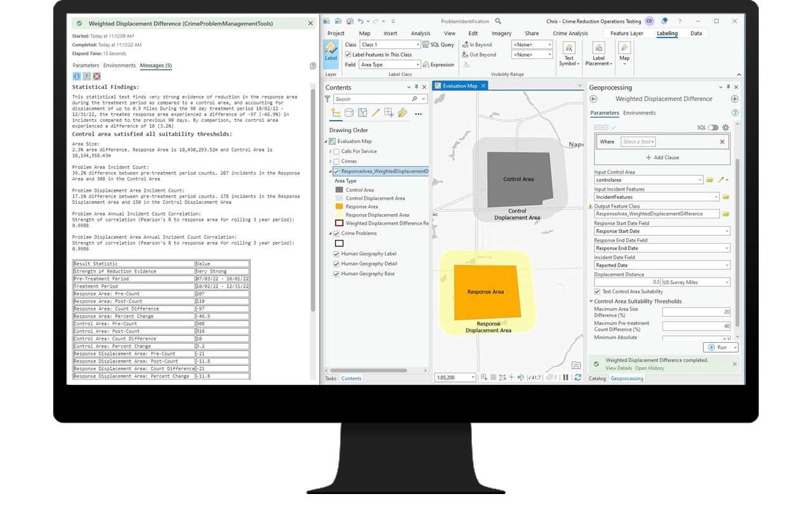
Task: Open the project search magnifier in title bar
Action: pos(498,21)
